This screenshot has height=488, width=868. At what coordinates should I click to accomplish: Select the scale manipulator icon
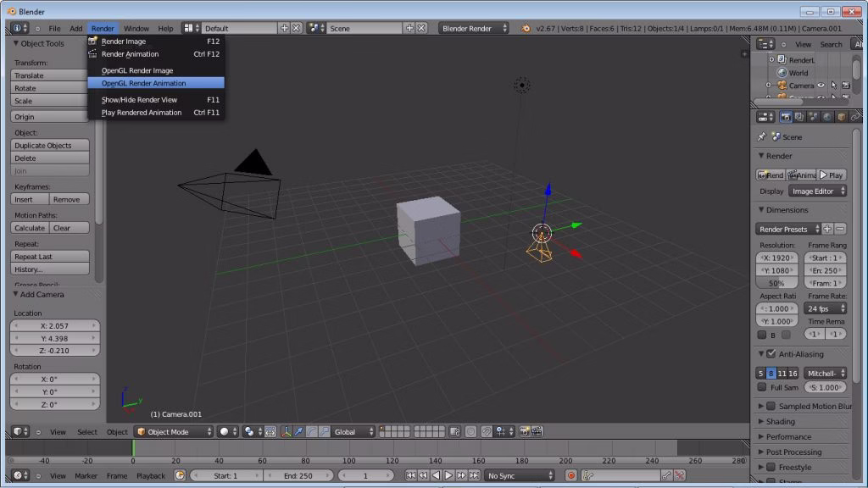pyautogui.click(x=324, y=431)
